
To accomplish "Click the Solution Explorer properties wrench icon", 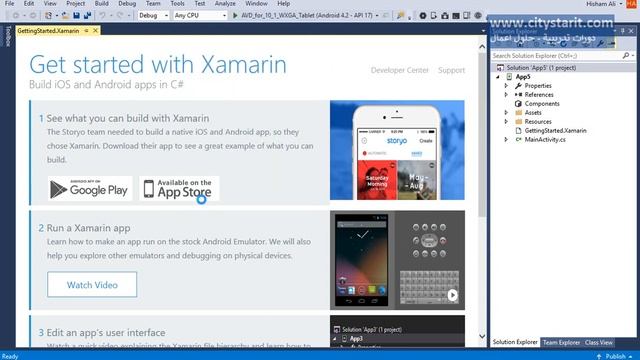I will [x=600, y=43].
